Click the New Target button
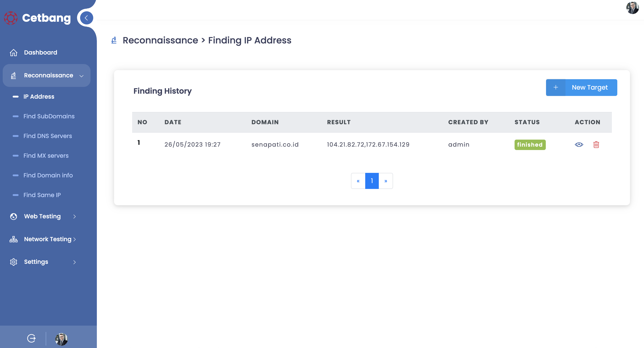 click(x=582, y=87)
